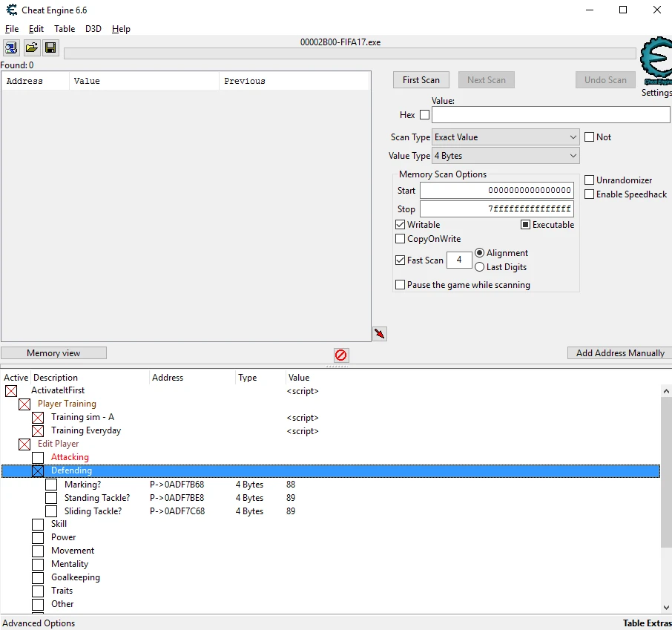The image size is (672, 630).
Task: Click the Open Process computer icon
Action: [12, 48]
